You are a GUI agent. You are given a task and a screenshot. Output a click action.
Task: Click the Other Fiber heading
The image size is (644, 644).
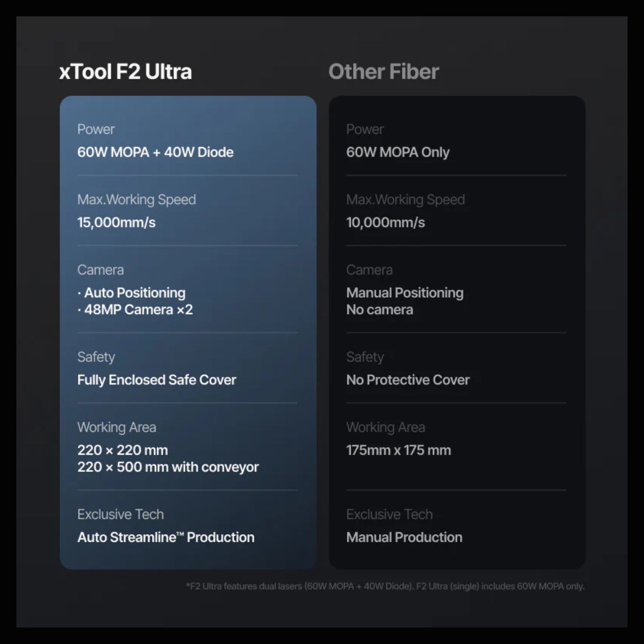tap(384, 72)
